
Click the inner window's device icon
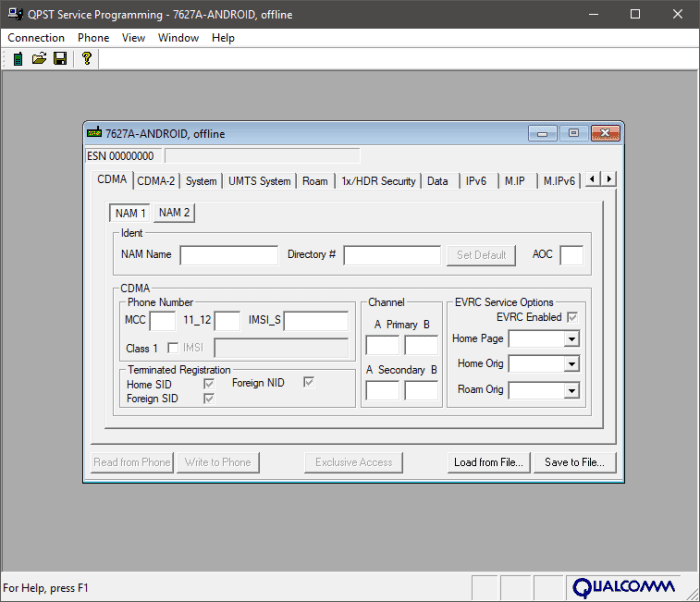coord(94,133)
